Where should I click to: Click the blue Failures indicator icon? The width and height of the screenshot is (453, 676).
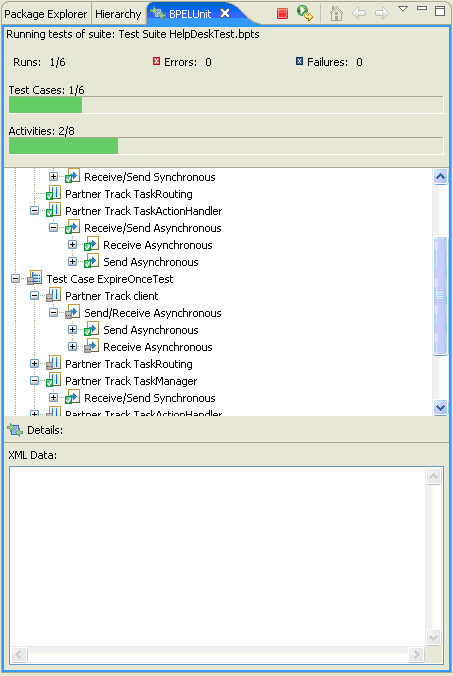300,62
